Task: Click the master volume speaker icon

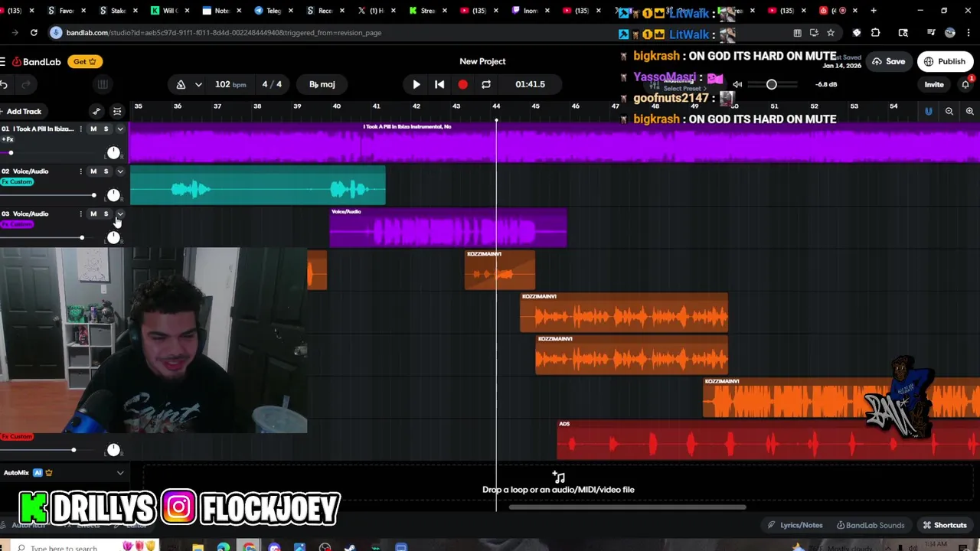Action: coord(737,84)
